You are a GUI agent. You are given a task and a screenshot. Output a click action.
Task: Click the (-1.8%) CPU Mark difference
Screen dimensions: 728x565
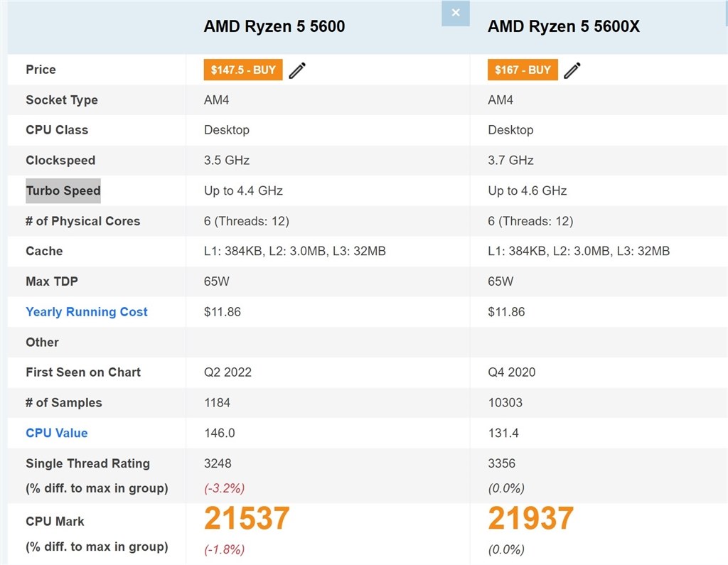pos(224,549)
